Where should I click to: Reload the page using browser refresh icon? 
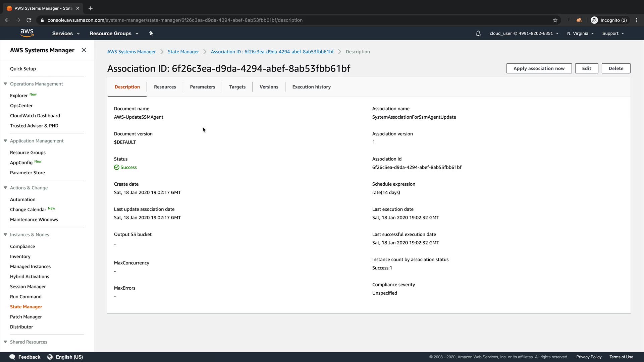29,20
